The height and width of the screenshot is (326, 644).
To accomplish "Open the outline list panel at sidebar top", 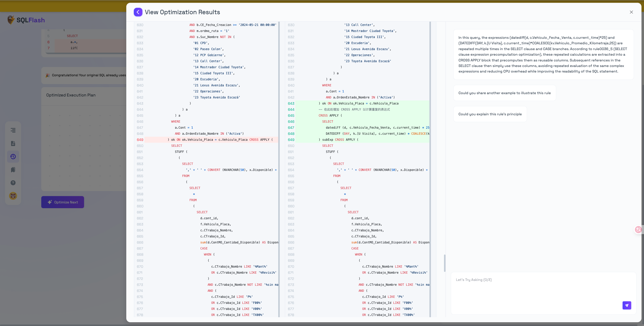I will click(13, 130).
